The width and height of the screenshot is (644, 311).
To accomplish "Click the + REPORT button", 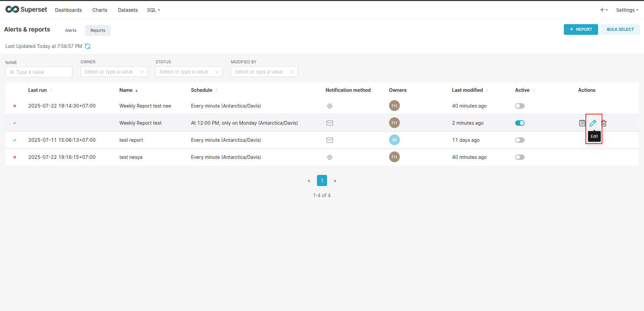I will [x=581, y=29].
